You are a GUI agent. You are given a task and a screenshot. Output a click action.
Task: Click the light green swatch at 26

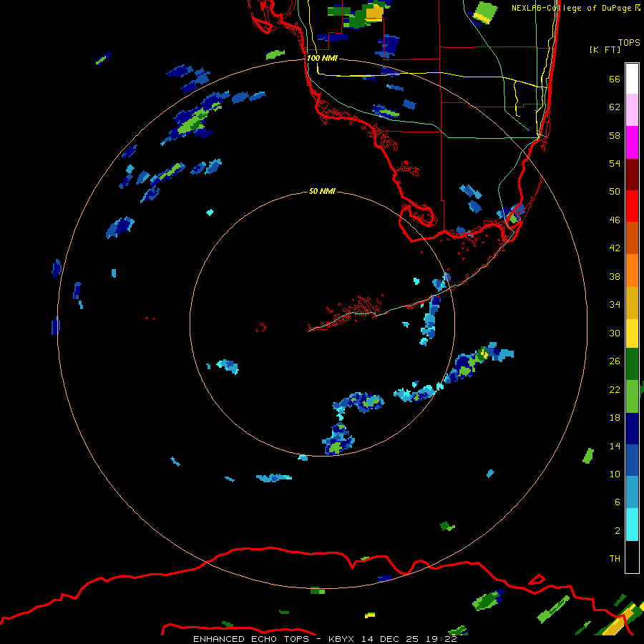(632, 396)
